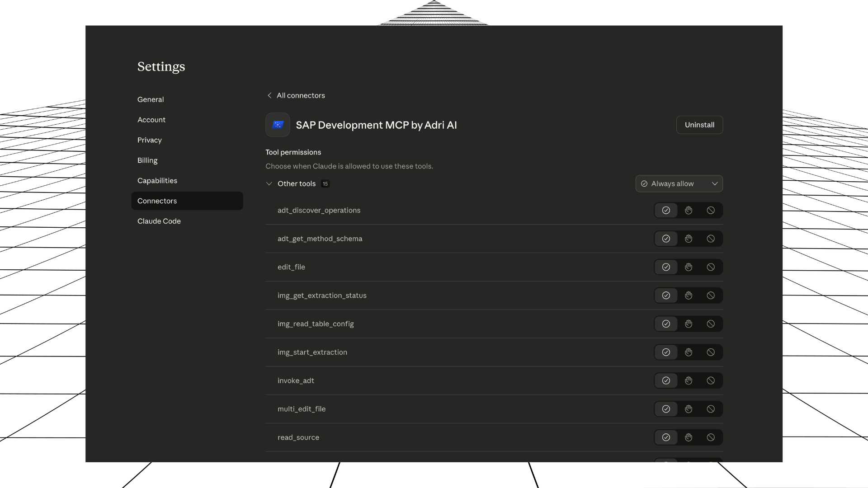Set adt_discover_operations to needs approval (hand icon)
This screenshot has width=868, height=488.
[688, 210]
